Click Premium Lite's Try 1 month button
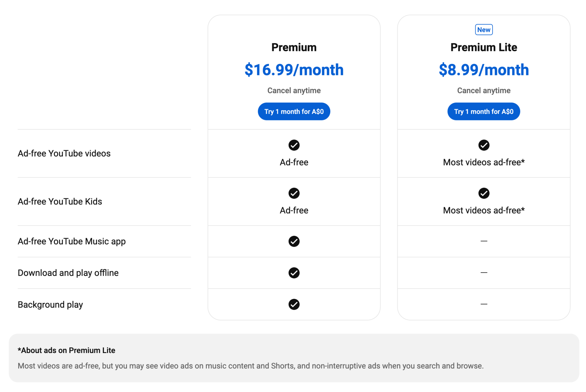This screenshot has width=586, height=392. point(483,112)
